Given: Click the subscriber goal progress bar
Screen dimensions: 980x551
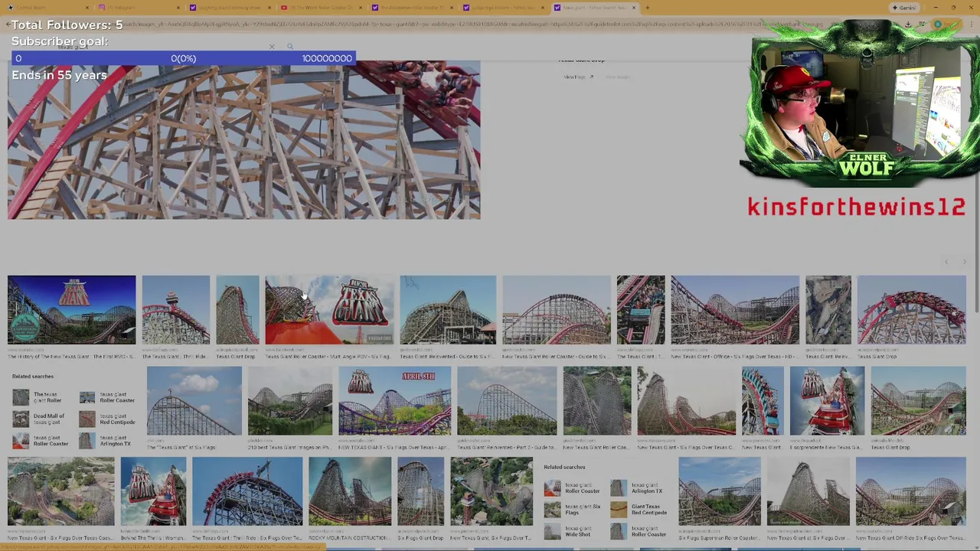Looking at the screenshot, I should 183,58.
